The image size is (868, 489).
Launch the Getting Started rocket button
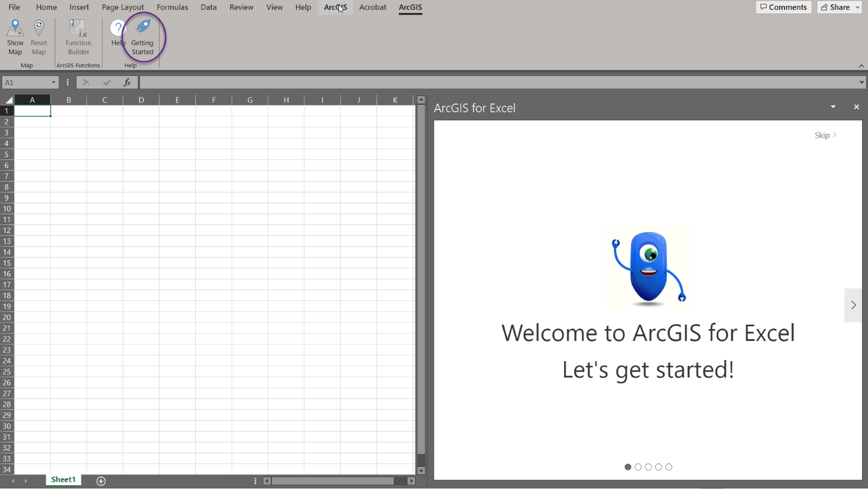pyautogui.click(x=143, y=37)
